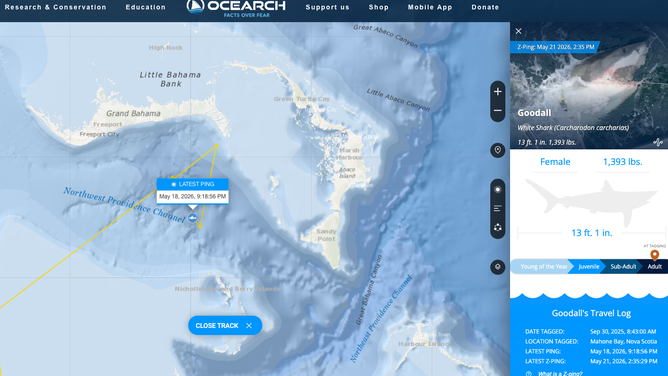Image resolution: width=668 pixels, height=376 pixels.
Task: Click the CLOSE TRACK button
Action: point(225,326)
